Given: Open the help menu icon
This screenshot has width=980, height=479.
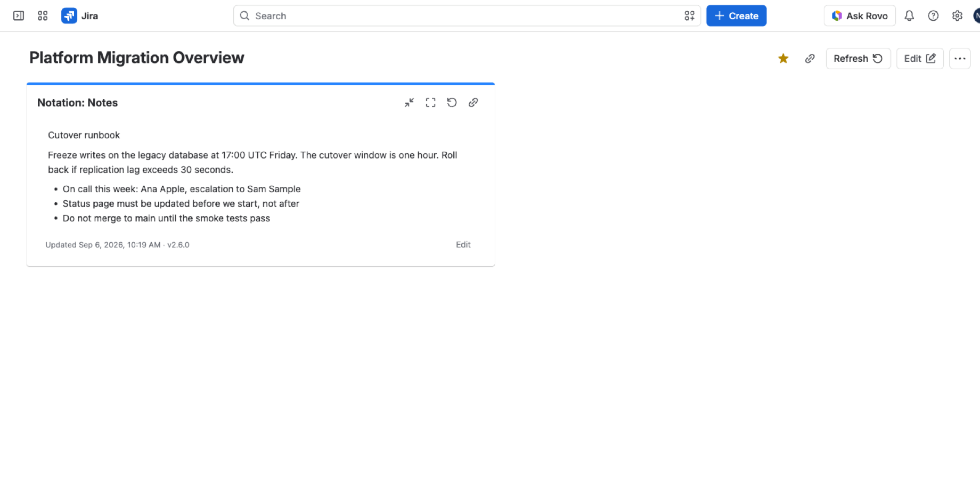Looking at the screenshot, I should pos(933,16).
